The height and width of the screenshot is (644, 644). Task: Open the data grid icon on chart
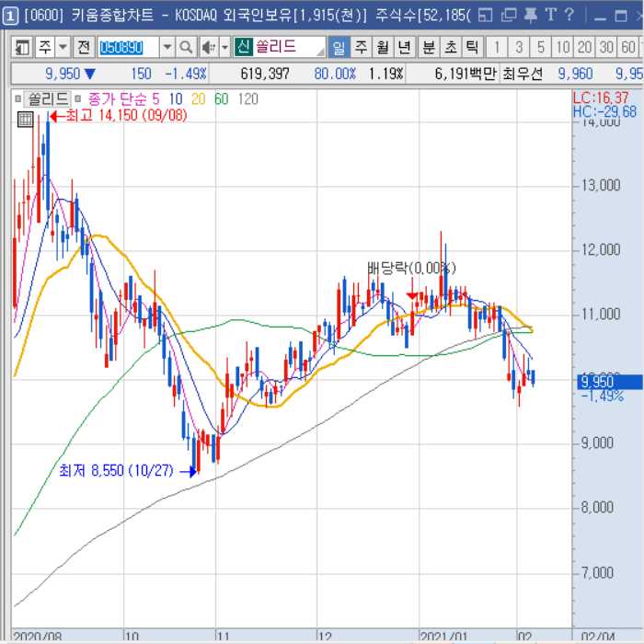click(25, 119)
